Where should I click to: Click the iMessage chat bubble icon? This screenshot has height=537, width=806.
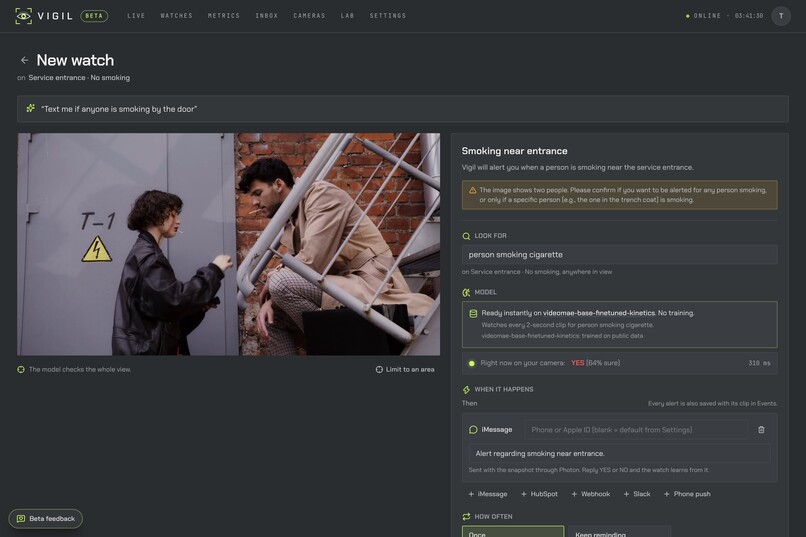pos(473,430)
